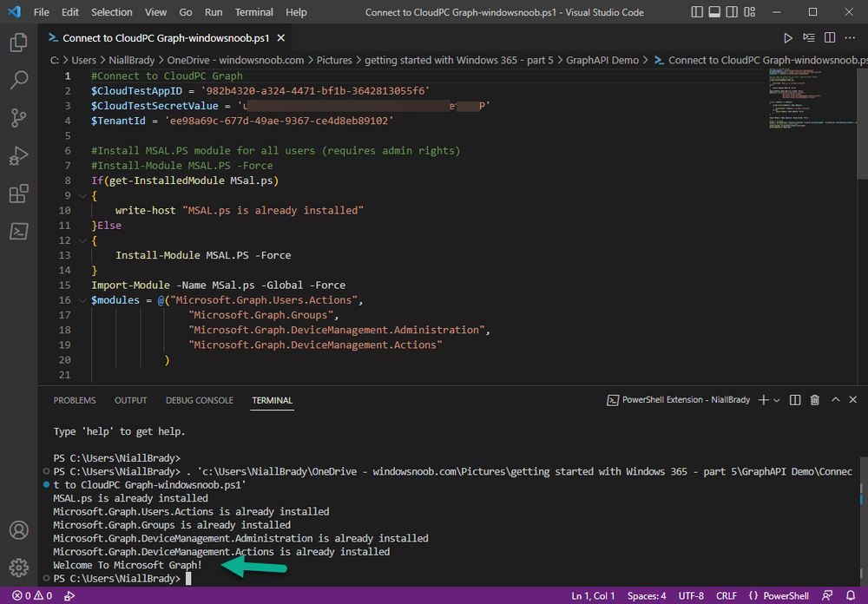The height and width of the screenshot is (604, 868).
Task: Select the TERMINAL panel tab
Action: 273,400
